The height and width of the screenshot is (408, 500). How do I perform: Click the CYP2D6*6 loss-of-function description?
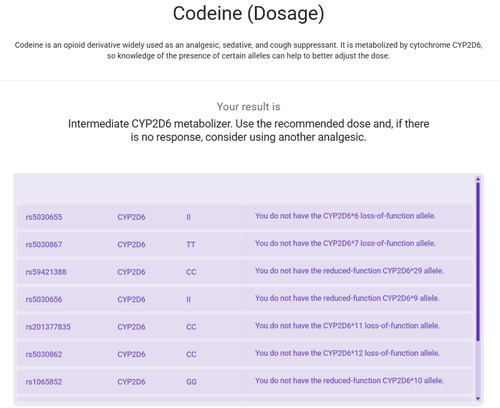[345, 216]
